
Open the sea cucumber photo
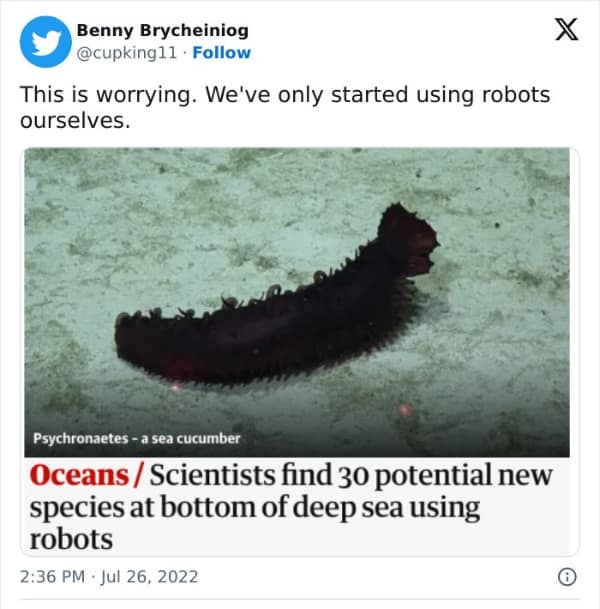pyautogui.click(x=300, y=300)
